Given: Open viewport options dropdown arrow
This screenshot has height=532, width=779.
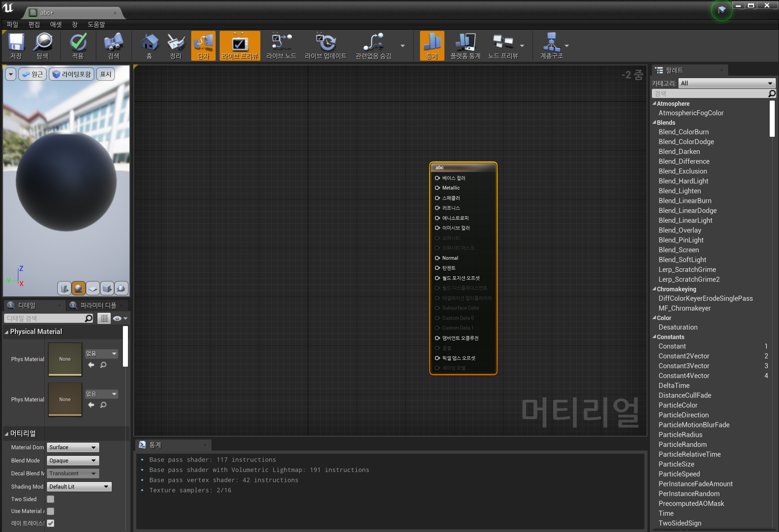Looking at the screenshot, I should pyautogui.click(x=11, y=74).
